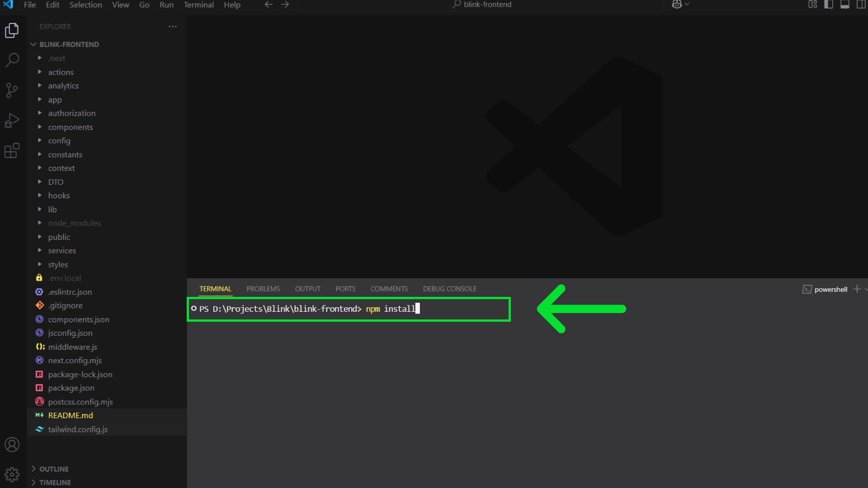This screenshot has height=488, width=868.
Task: Toggle the secondary side bar
Action: (x=861, y=5)
